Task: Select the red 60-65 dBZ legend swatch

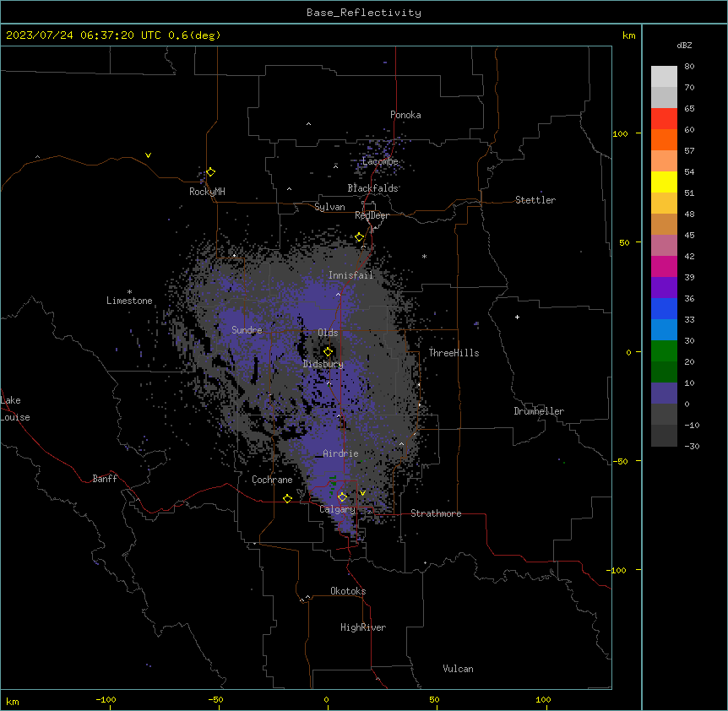Action: (x=664, y=119)
